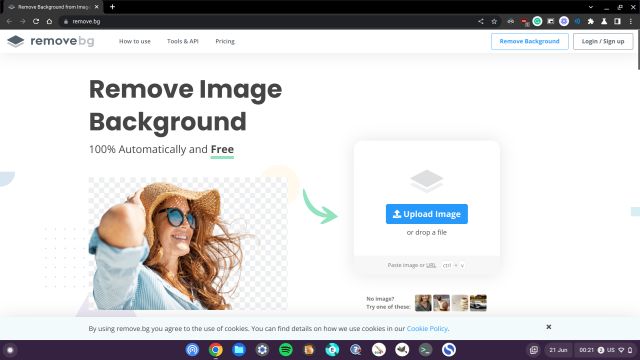Image resolution: width=640 pixels, height=360 pixels.
Task: Bookmark this page with the star icon
Action: pyautogui.click(x=494, y=21)
